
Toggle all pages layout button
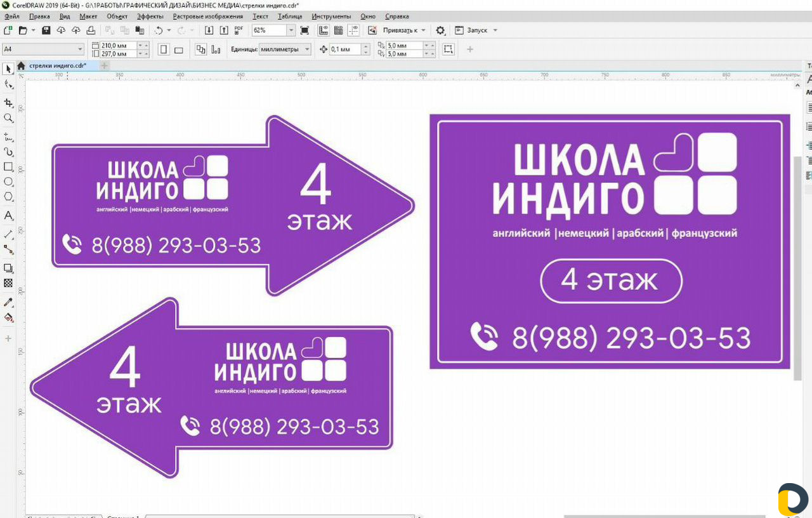pyautogui.click(x=201, y=50)
